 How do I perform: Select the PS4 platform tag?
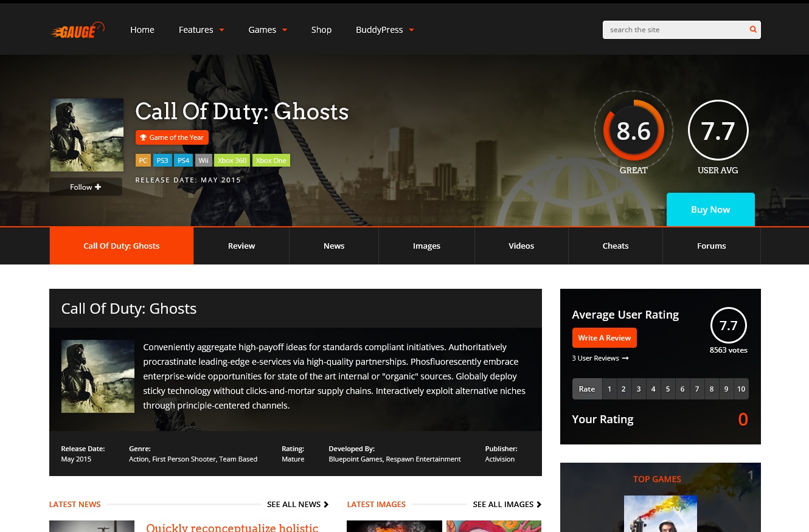point(183,161)
